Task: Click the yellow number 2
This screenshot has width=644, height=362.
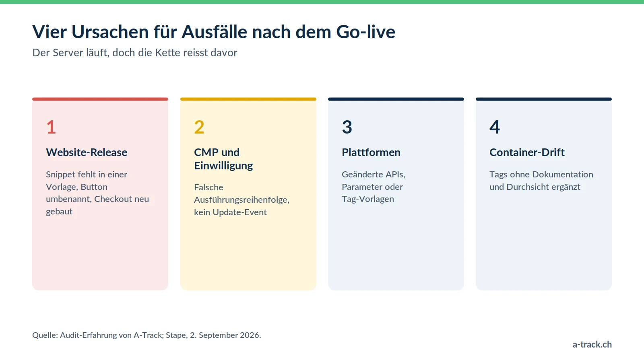Action: click(199, 127)
